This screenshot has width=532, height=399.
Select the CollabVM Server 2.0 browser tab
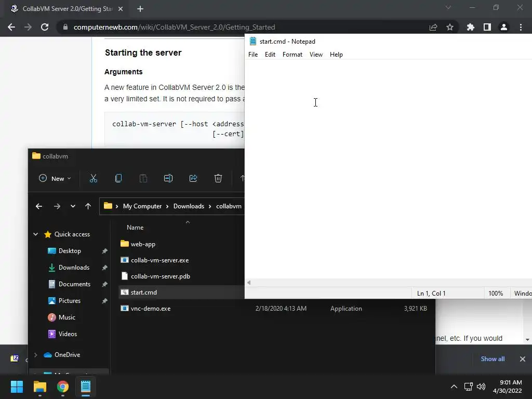coord(64,9)
